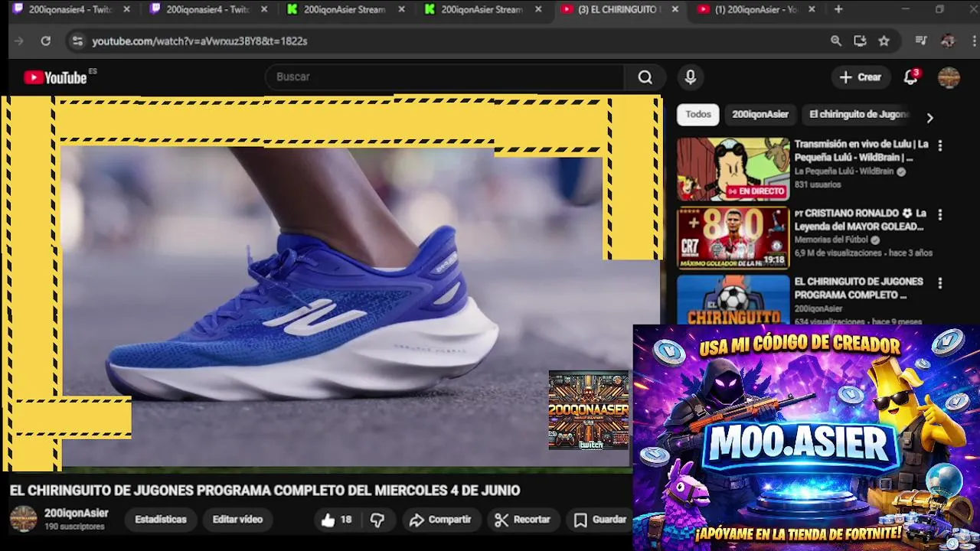Click the forward navigation arrow
980x551 pixels.
pyautogui.click(x=19, y=41)
